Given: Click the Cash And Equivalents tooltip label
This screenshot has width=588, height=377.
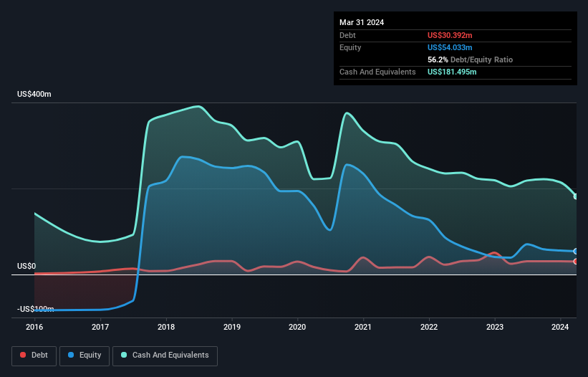Looking at the screenshot, I should pyautogui.click(x=377, y=72).
